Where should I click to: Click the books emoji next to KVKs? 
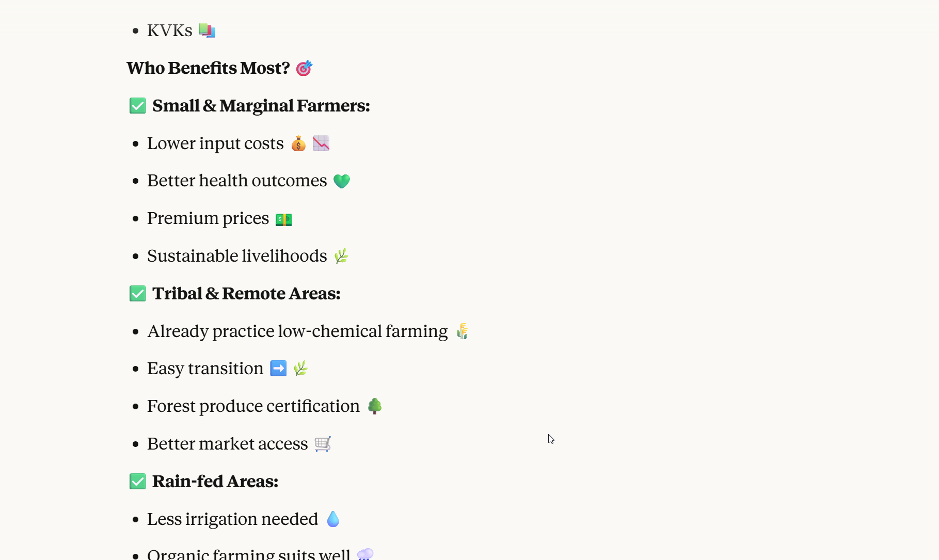coord(207,30)
